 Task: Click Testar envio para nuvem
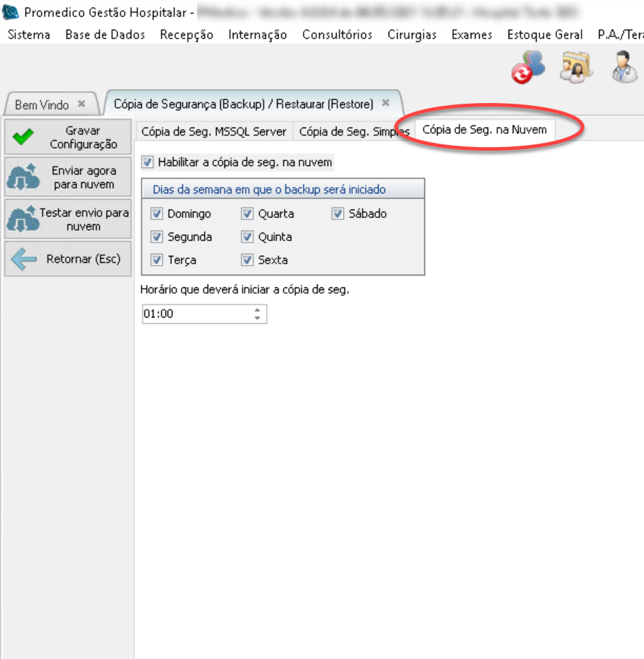coord(68,219)
